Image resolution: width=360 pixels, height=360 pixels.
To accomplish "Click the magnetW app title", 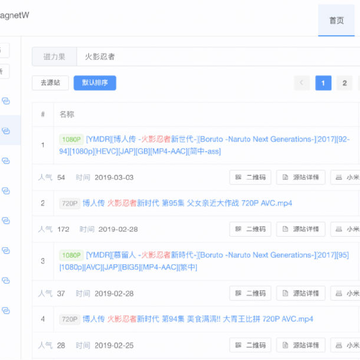I will tap(15, 16).
